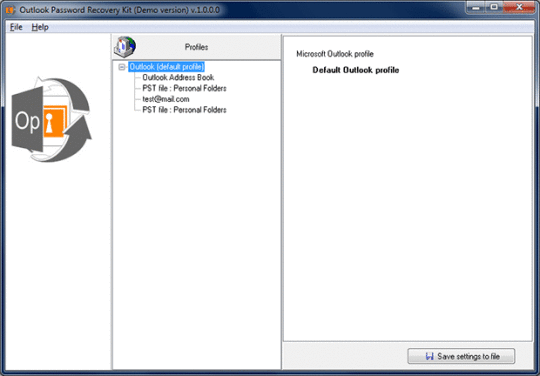Select Outlook (default profile) in the tree
This screenshot has height=376, width=540.
[167, 67]
